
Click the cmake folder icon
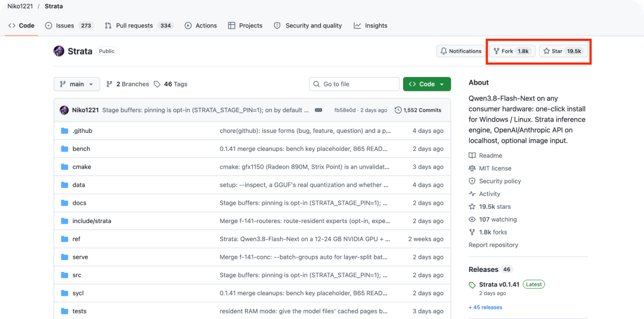(x=64, y=167)
